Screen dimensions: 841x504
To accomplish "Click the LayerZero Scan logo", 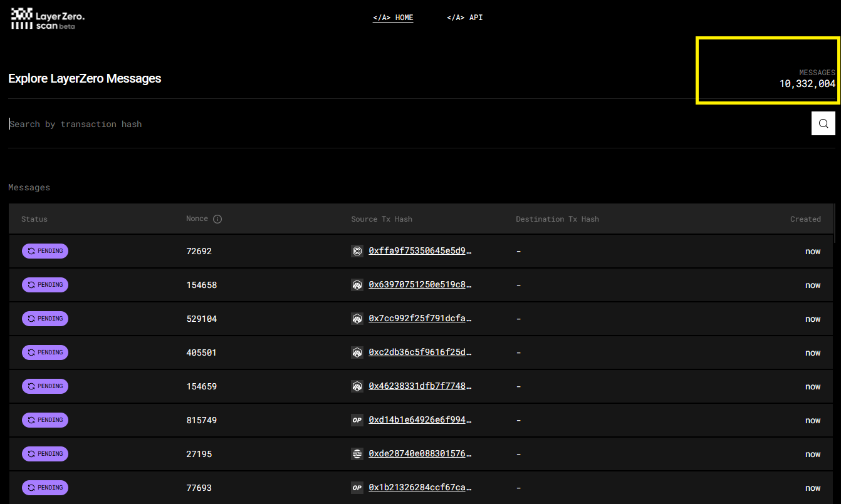I will pyautogui.click(x=48, y=19).
